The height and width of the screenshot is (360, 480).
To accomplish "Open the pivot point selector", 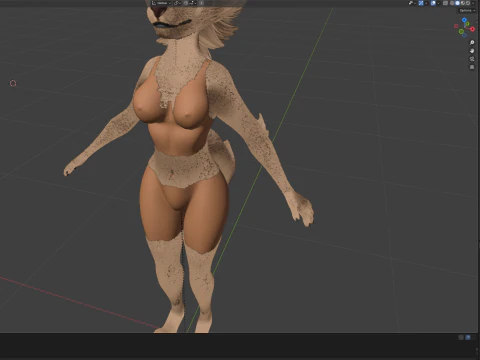I will 177,3.
